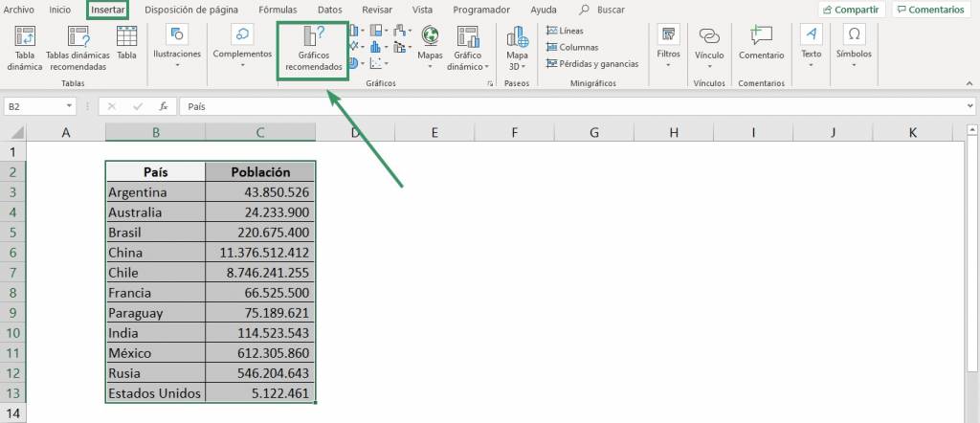Open the Mapas chart globe icon

pyautogui.click(x=430, y=36)
